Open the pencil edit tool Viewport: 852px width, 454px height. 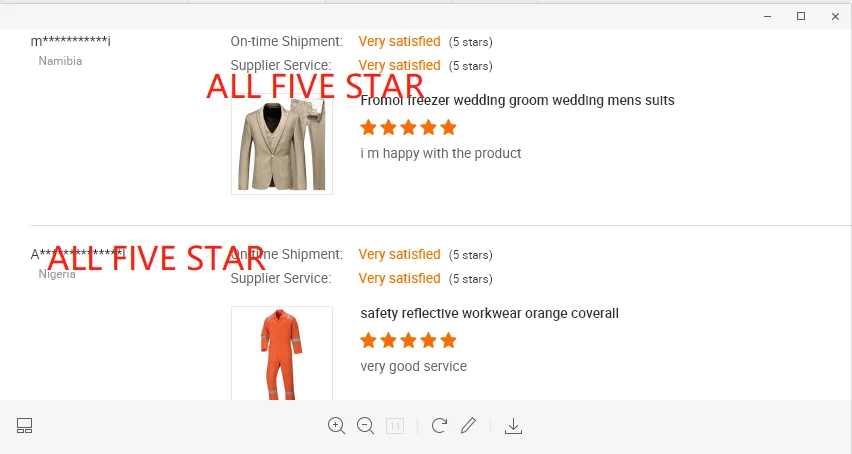pyautogui.click(x=468, y=426)
